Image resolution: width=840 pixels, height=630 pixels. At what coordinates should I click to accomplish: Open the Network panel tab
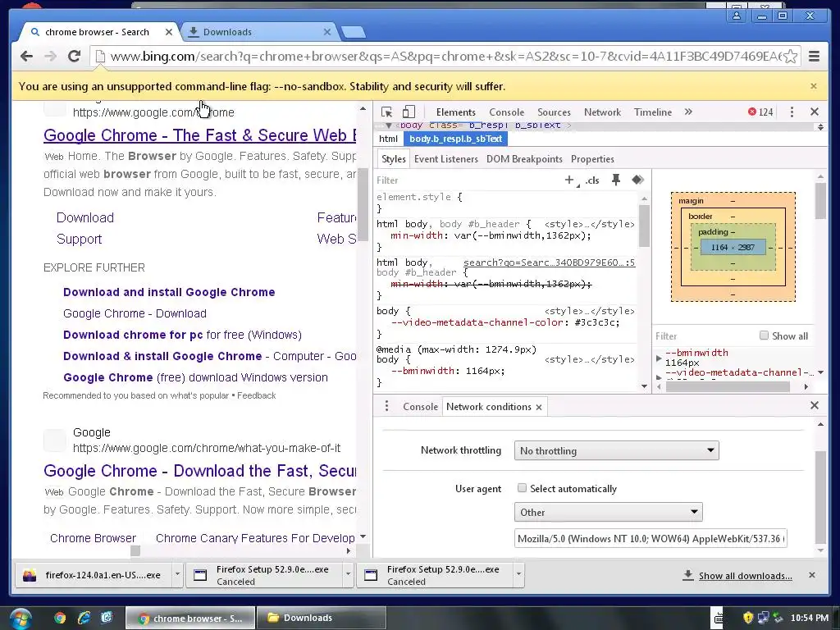pos(602,112)
